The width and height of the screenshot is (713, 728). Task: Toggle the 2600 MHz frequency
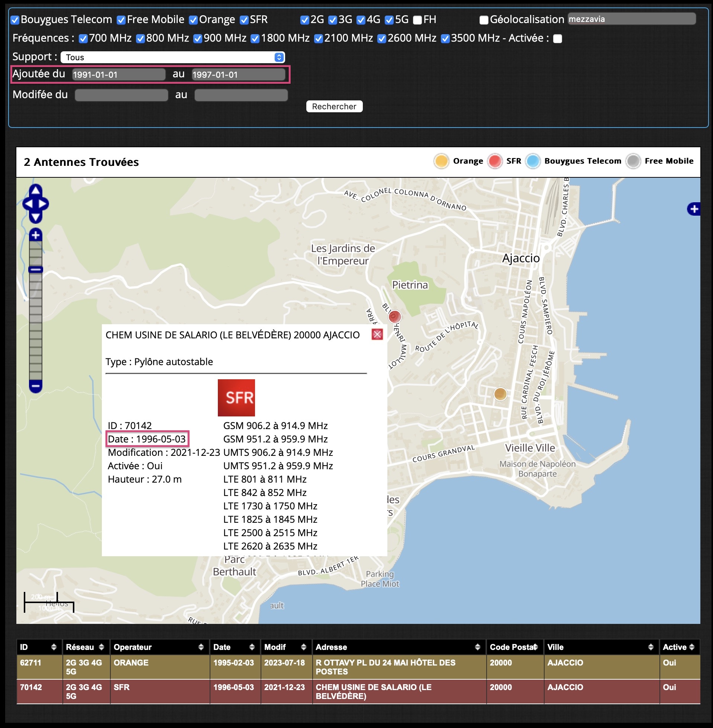[x=382, y=39]
